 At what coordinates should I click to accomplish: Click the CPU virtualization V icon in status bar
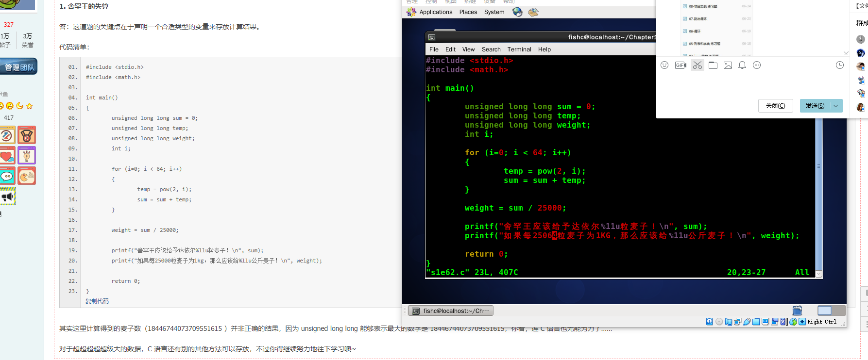pos(783,322)
